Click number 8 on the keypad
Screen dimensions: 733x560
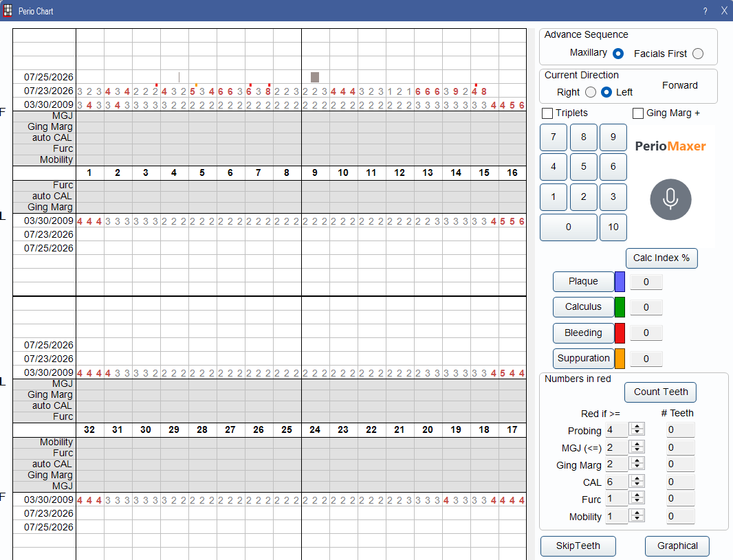click(x=583, y=137)
